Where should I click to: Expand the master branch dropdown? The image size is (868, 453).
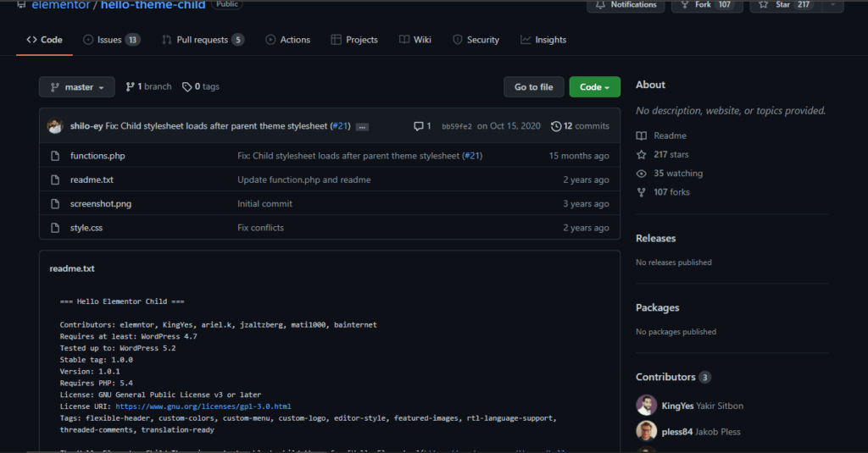[x=77, y=87]
